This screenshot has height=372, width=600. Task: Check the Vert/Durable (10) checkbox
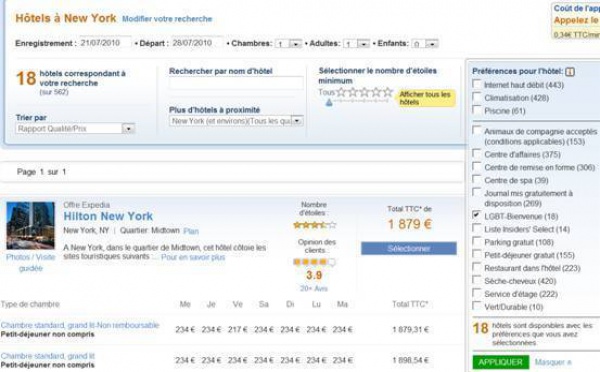[477, 306]
